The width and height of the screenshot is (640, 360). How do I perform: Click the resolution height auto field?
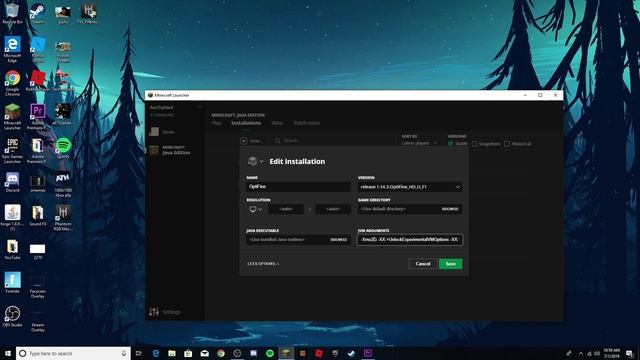point(333,209)
